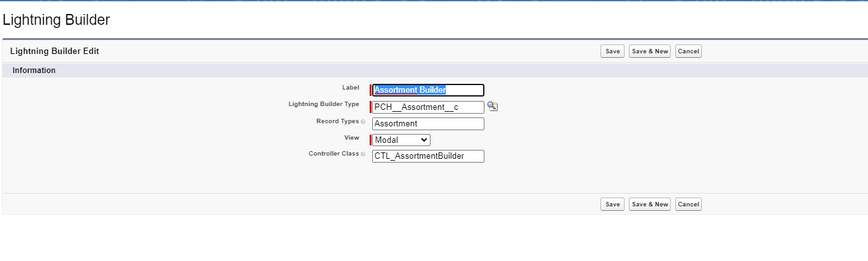This screenshot has width=868, height=261.
Task: Open the Lightning Builder Type lookup icon
Action: (492, 107)
